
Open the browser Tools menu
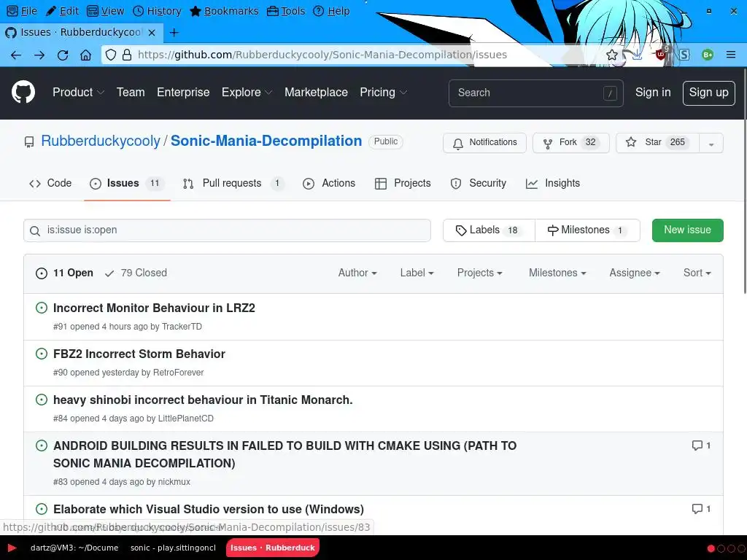[x=286, y=11]
